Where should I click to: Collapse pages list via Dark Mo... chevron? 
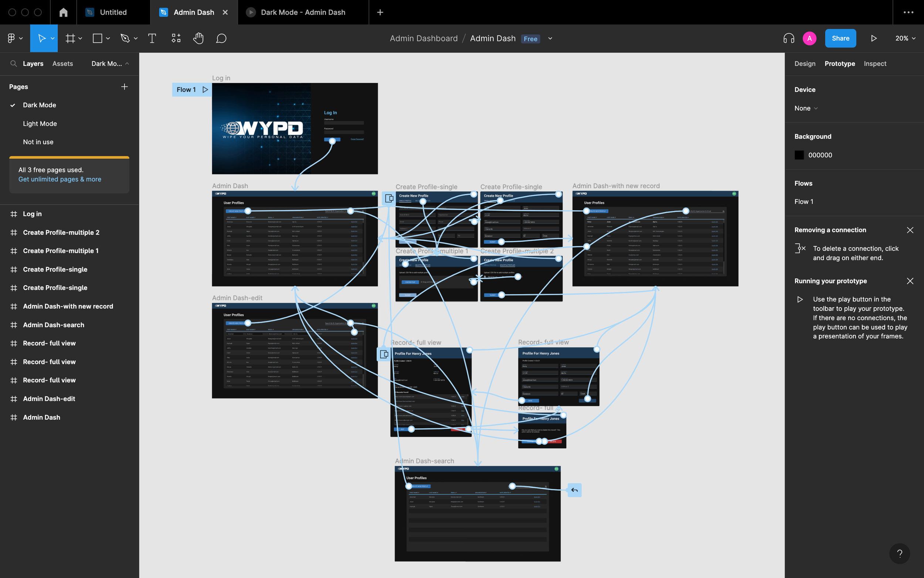[x=127, y=64]
